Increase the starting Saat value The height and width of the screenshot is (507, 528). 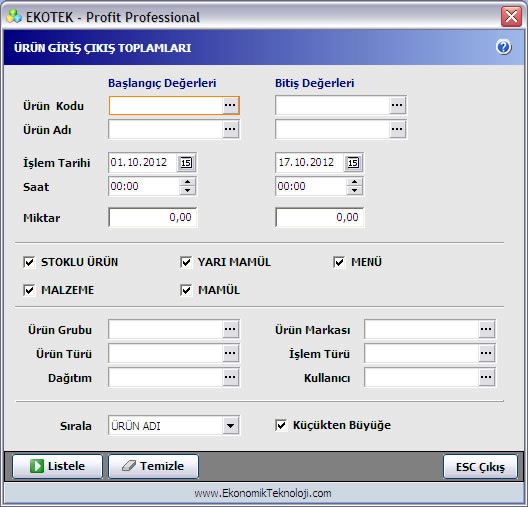tap(187, 182)
